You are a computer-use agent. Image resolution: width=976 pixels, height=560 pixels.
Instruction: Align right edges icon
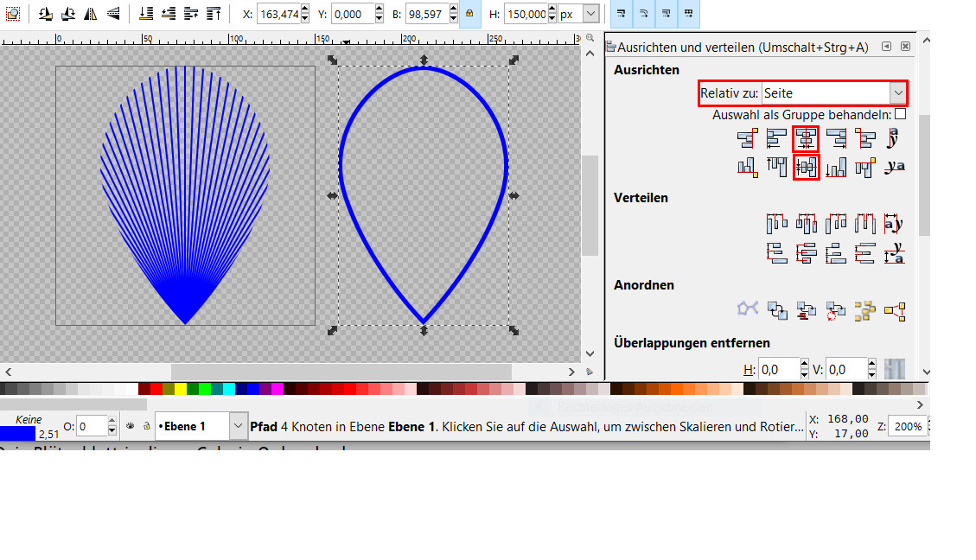pyautogui.click(x=836, y=138)
